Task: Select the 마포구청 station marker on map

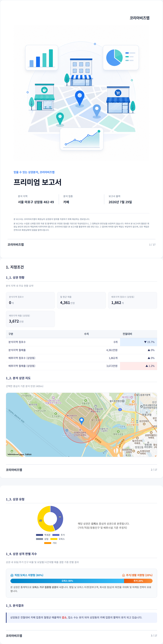Action: (147, 412)
